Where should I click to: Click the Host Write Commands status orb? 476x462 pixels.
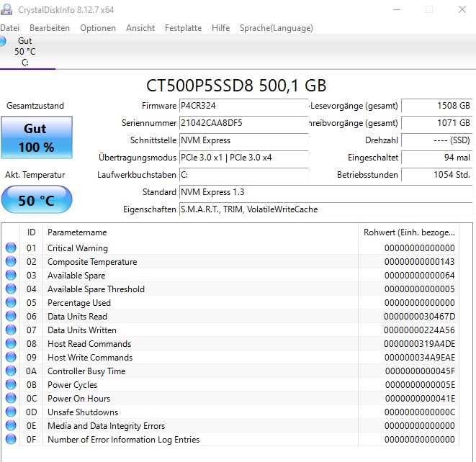[x=11, y=357]
